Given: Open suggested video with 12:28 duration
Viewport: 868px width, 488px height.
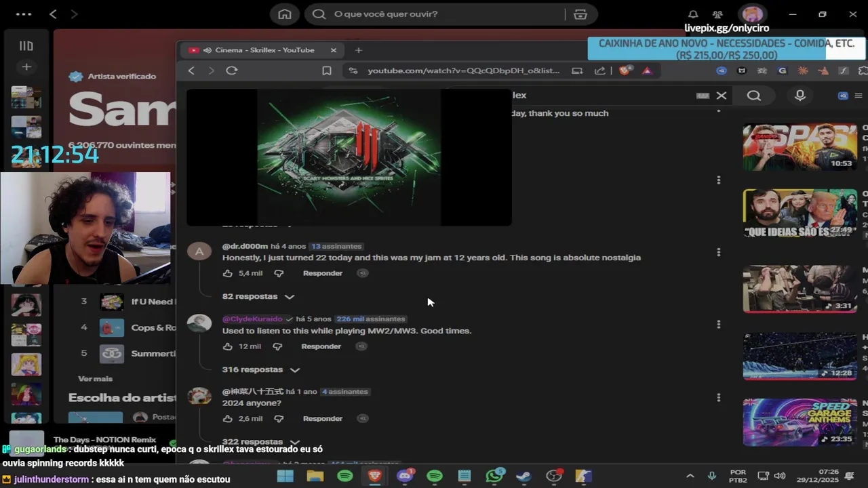Looking at the screenshot, I should pos(800,356).
